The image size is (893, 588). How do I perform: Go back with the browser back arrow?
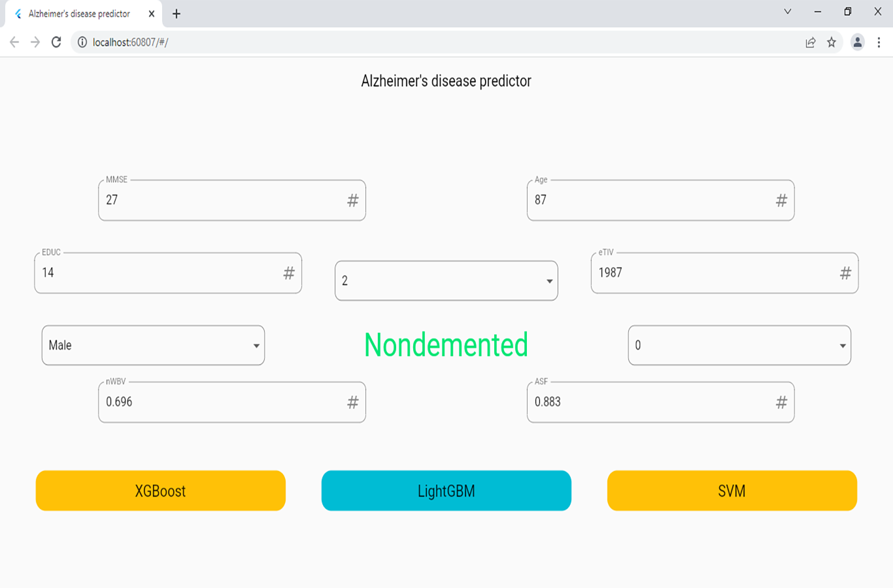[14, 42]
